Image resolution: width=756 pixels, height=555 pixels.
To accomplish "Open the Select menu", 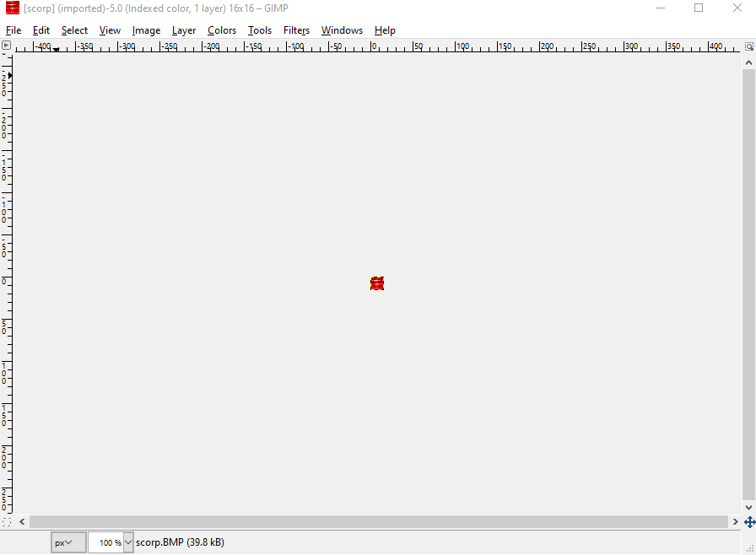I will point(74,30).
